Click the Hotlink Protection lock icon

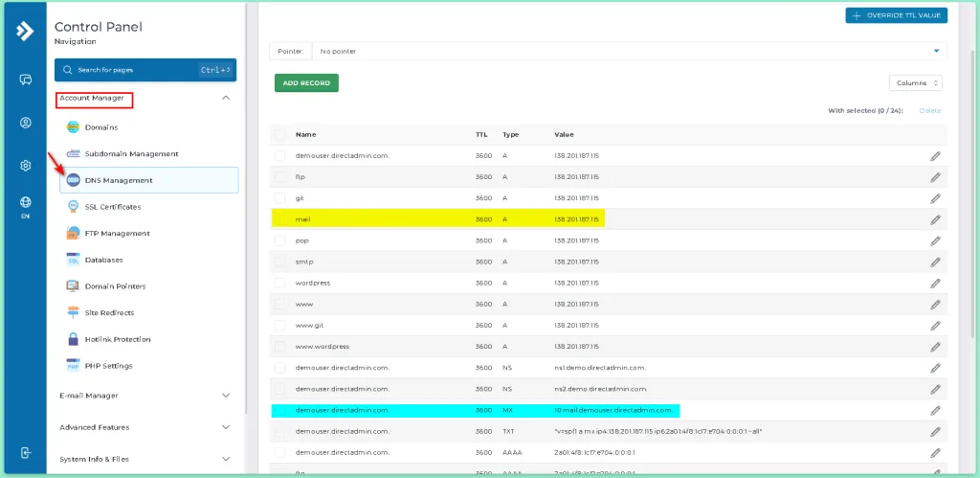[x=73, y=339]
